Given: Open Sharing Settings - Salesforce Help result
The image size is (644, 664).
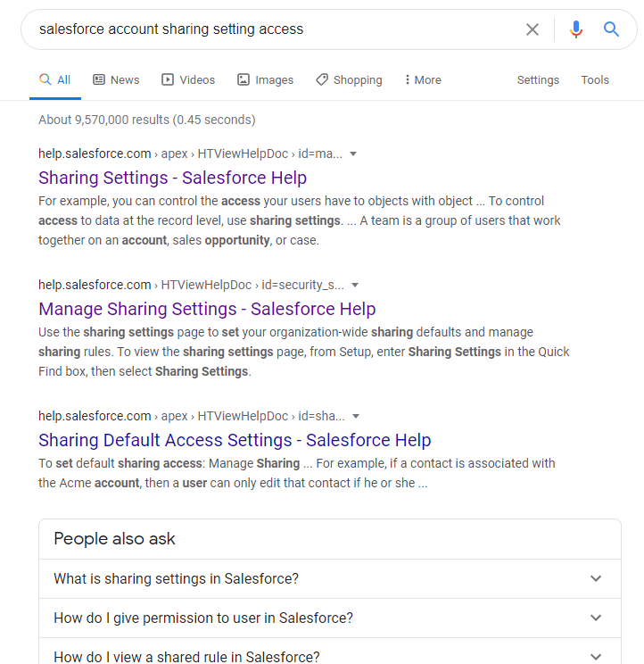Looking at the screenshot, I should (x=172, y=178).
